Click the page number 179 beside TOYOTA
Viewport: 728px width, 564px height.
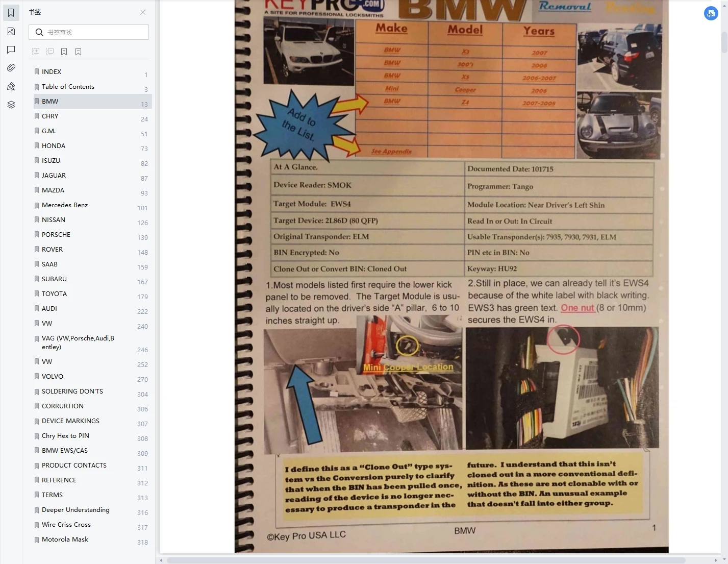[142, 297]
